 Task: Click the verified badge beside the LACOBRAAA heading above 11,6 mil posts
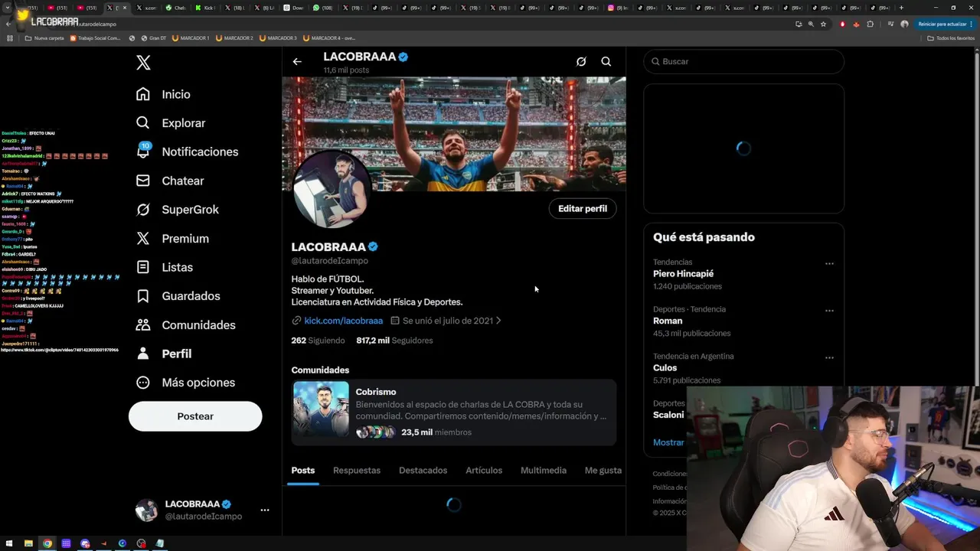pyautogui.click(x=403, y=57)
